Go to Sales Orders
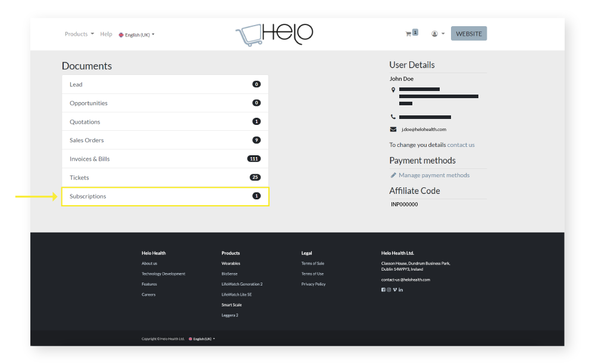 (165, 140)
